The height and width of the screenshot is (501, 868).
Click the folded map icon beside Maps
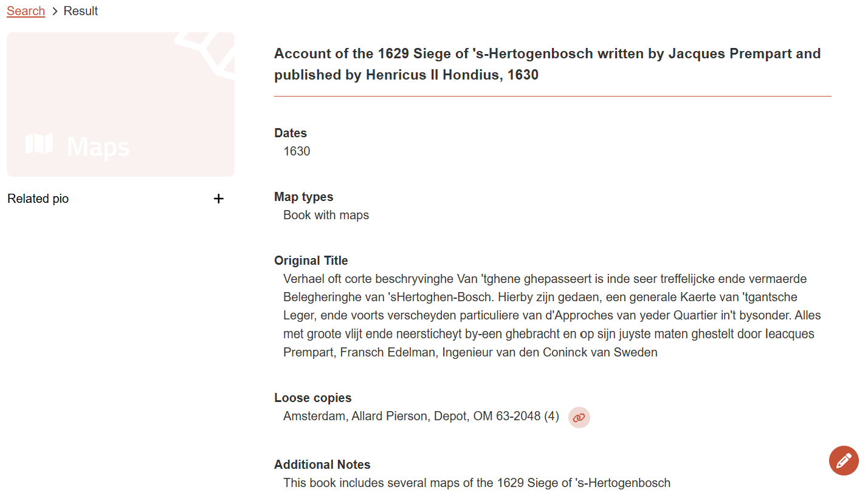(x=39, y=145)
